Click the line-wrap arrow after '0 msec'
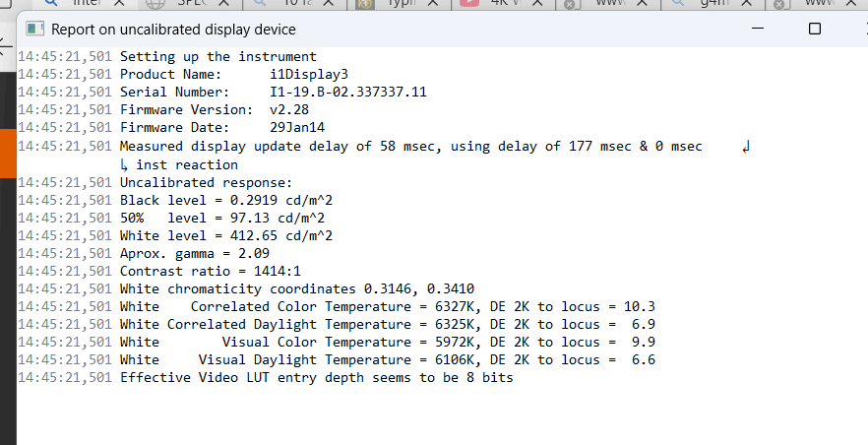This screenshot has height=445, width=868. 746,147
